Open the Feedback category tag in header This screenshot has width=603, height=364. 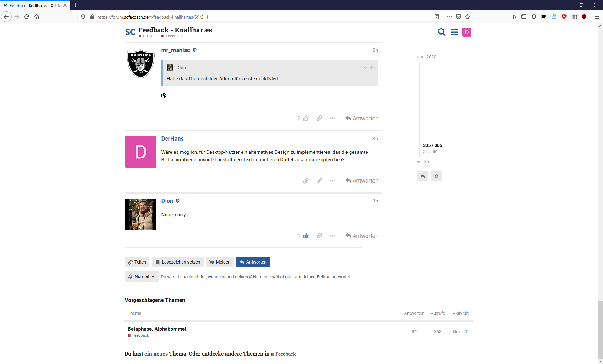point(174,36)
